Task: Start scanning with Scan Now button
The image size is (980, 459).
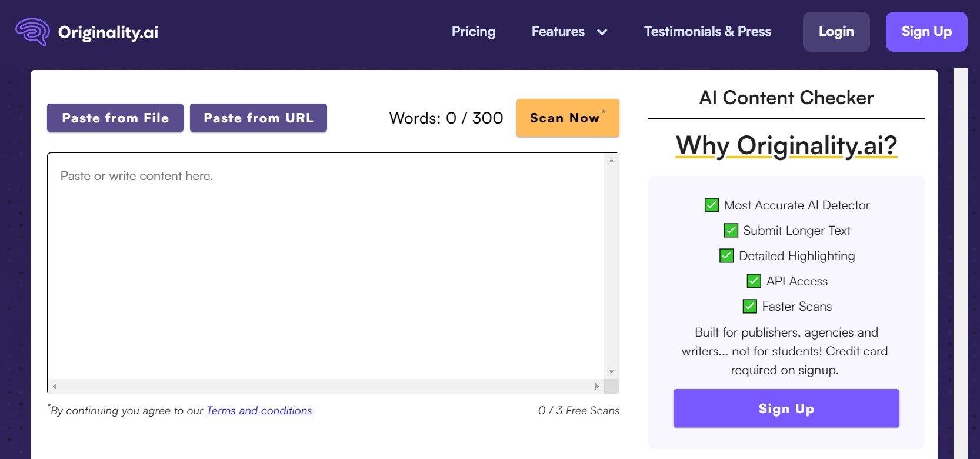Action: click(568, 118)
